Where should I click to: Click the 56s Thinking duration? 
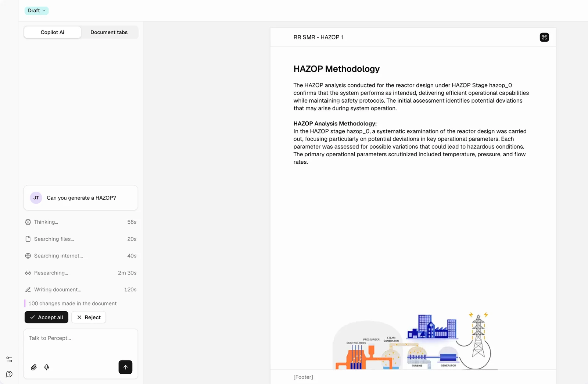point(132,222)
